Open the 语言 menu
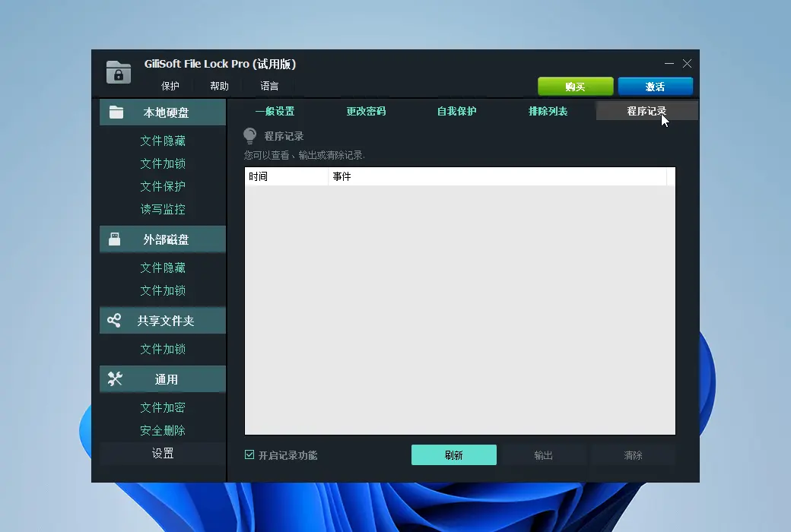Image resolution: width=791 pixels, height=532 pixels. pyautogui.click(x=269, y=86)
